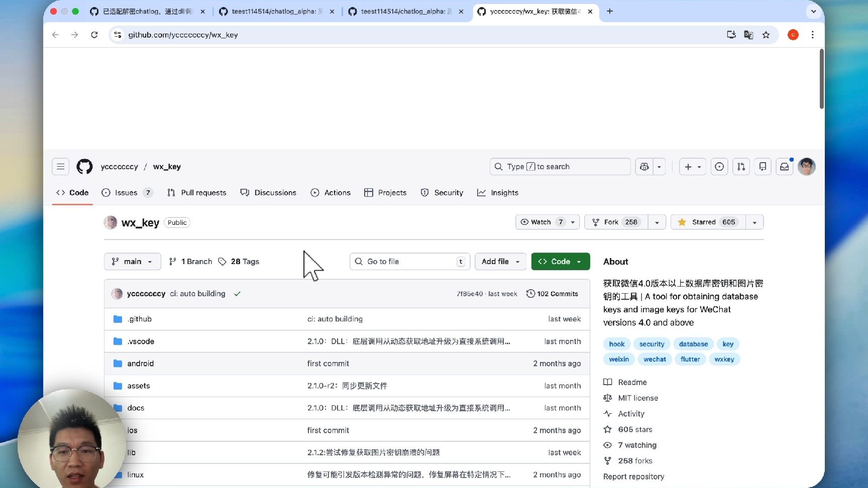This screenshot has width=868, height=488.
Task: Open the Activity link in About
Action: click(x=631, y=414)
